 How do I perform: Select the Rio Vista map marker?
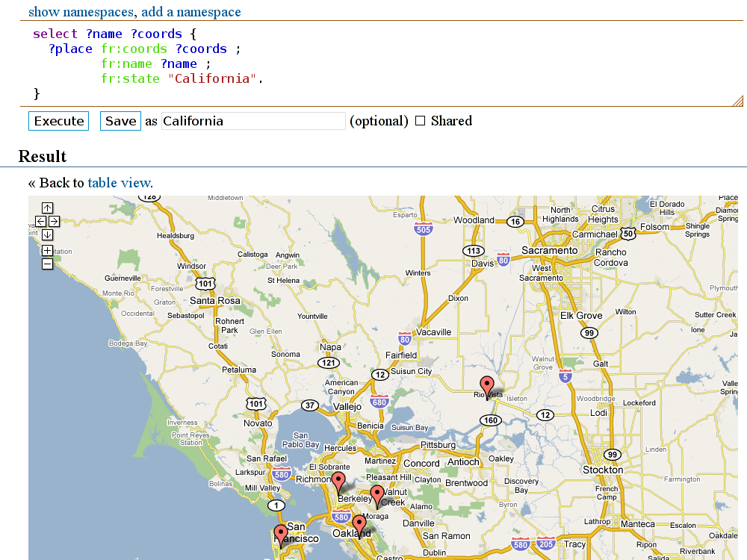(487, 386)
